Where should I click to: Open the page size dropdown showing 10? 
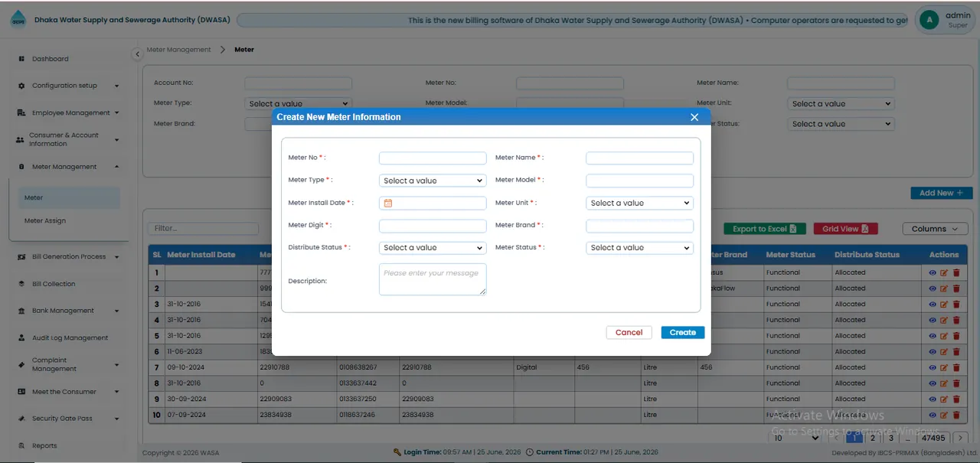click(x=795, y=438)
